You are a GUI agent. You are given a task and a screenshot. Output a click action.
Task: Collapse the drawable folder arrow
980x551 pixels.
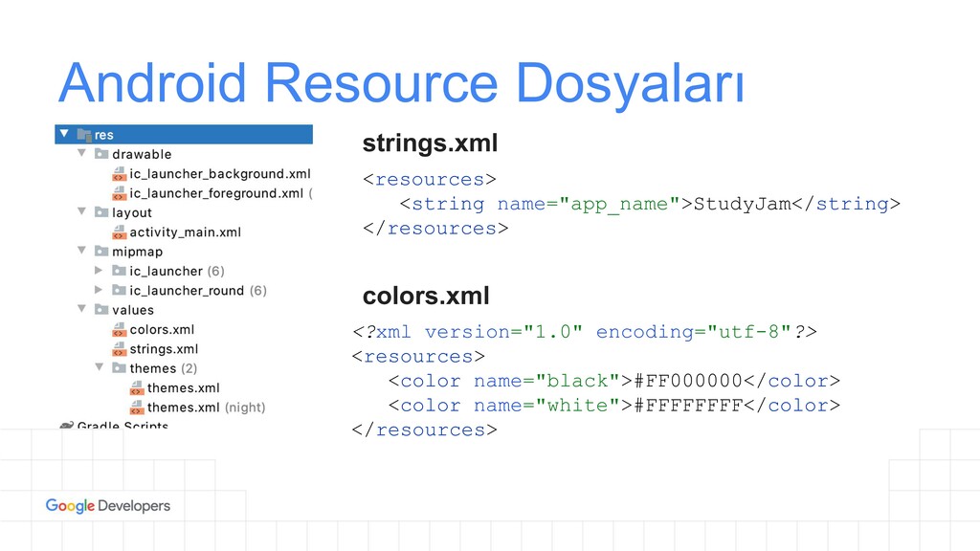(x=81, y=153)
